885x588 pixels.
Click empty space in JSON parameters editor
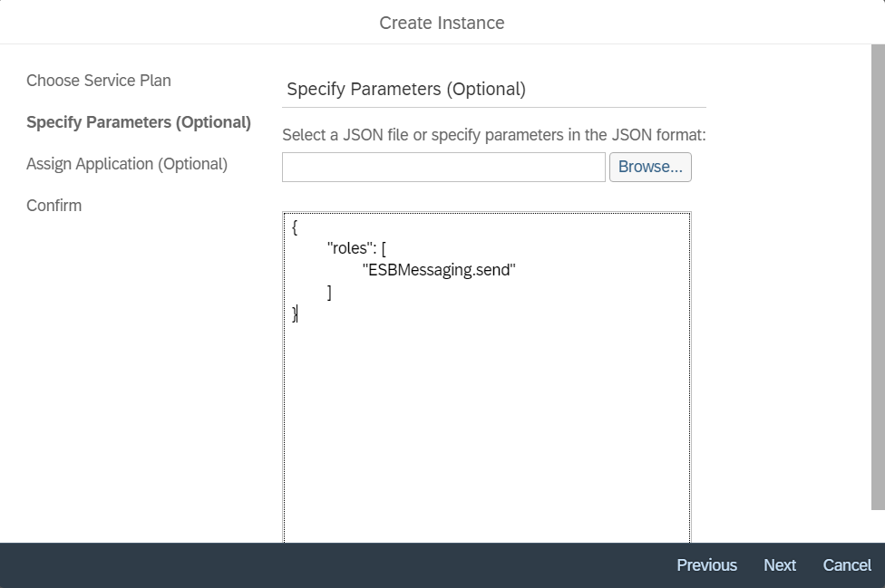(x=486, y=426)
